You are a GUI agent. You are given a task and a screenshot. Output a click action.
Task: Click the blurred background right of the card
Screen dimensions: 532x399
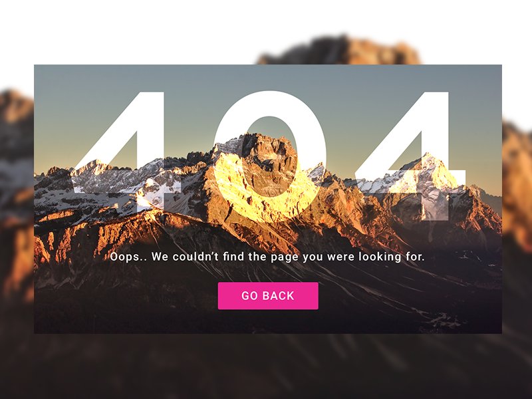(x=517, y=203)
